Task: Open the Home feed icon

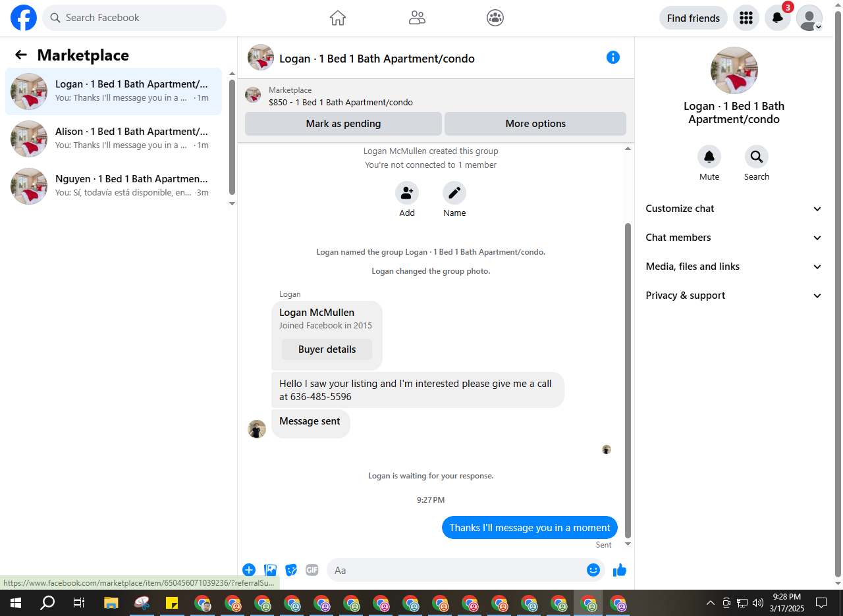Action: 338,18
